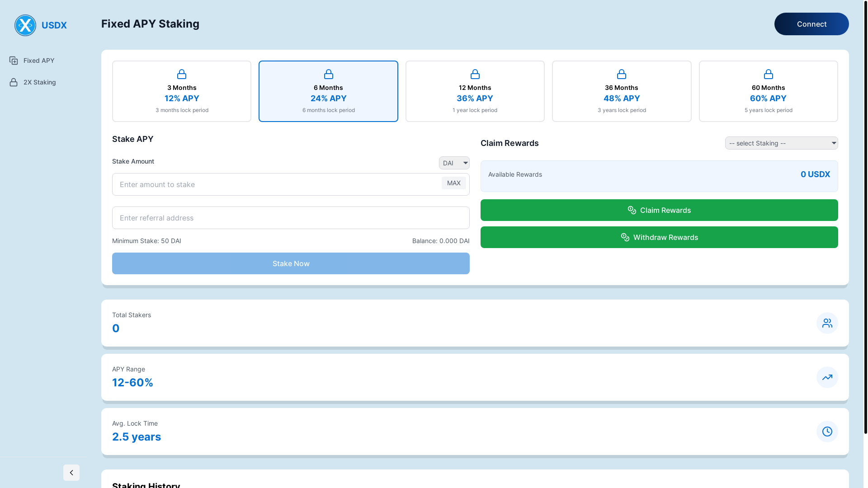Screen dimensions: 868x488
Task: Focus the Enter amount to stake field
Action: 291,184
